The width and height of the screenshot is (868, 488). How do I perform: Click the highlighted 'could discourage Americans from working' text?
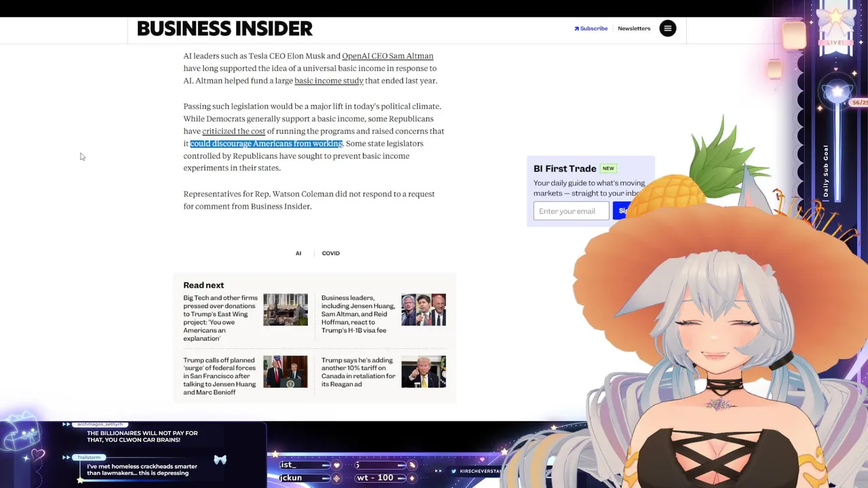click(x=267, y=144)
